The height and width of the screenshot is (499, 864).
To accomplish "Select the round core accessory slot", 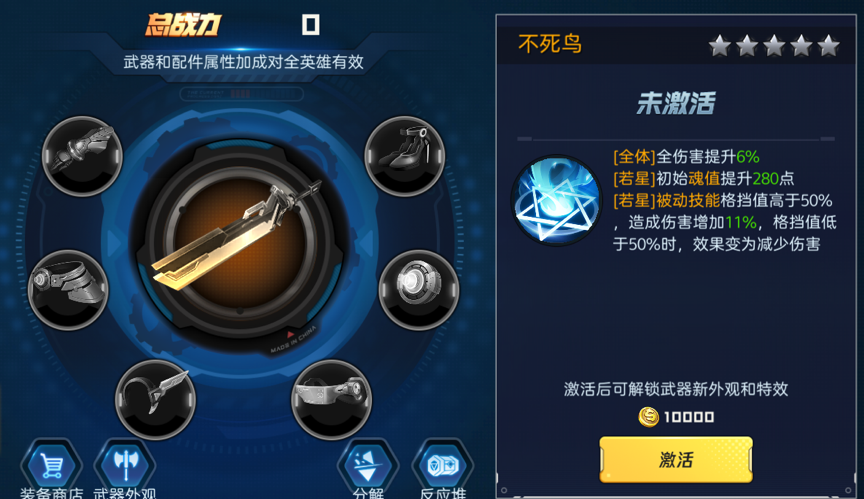I will click(x=419, y=290).
